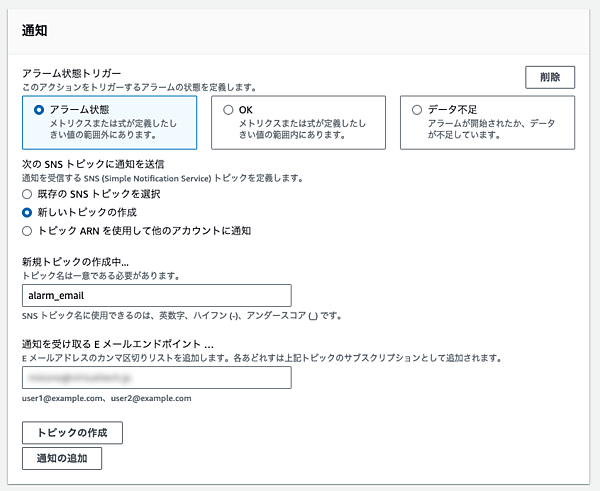Viewport: 600px width, 491px height.
Task: Select the アラーム状態 trigger radio option
Action: pyautogui.click(x=39, y=110)
